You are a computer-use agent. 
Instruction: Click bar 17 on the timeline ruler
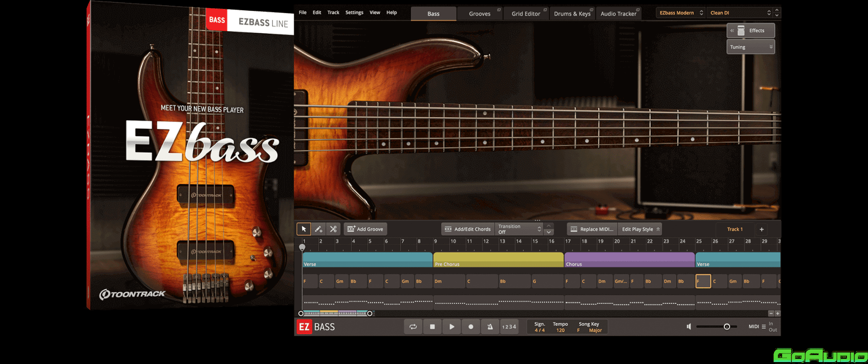coord(568,241)
